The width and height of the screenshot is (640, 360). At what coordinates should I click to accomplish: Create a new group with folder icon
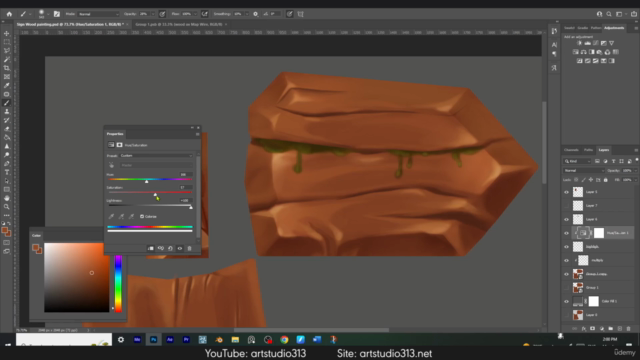click(611, 329)
